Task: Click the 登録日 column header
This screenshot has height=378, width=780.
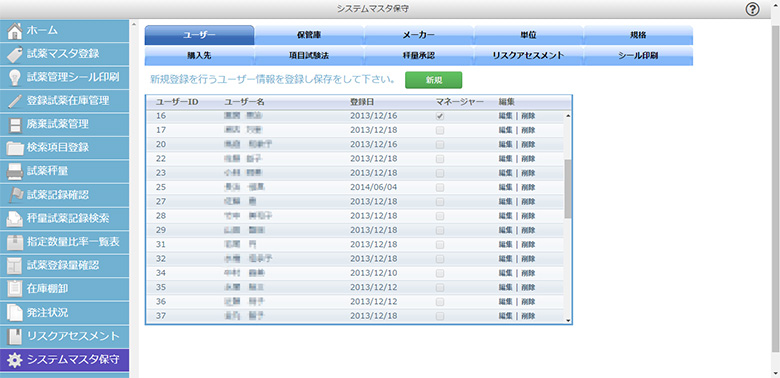Action: pyautogui.click(x=362, y=102)
